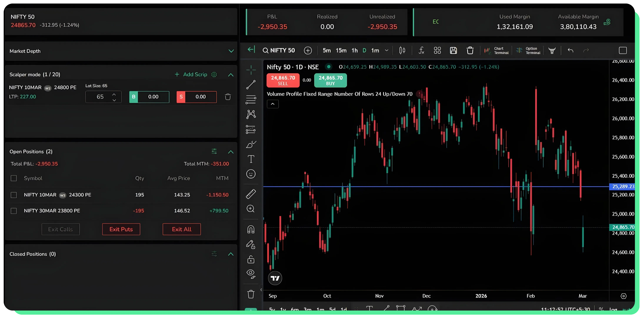Select the trend line drawing tool
644x317 pixels.
(251, 84)
